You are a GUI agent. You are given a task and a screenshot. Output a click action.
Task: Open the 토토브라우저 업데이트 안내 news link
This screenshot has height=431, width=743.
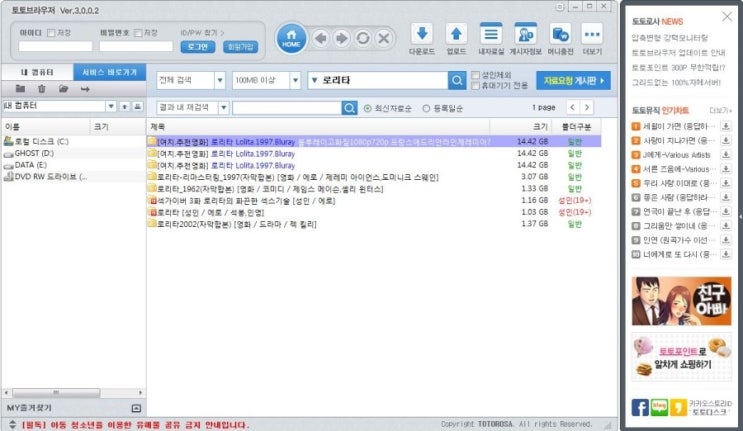(678, 53)
